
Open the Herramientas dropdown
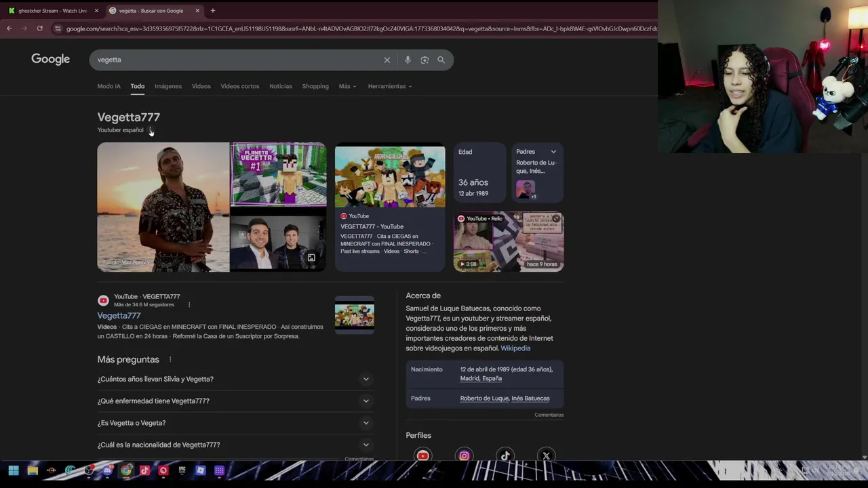click(390, 86)
